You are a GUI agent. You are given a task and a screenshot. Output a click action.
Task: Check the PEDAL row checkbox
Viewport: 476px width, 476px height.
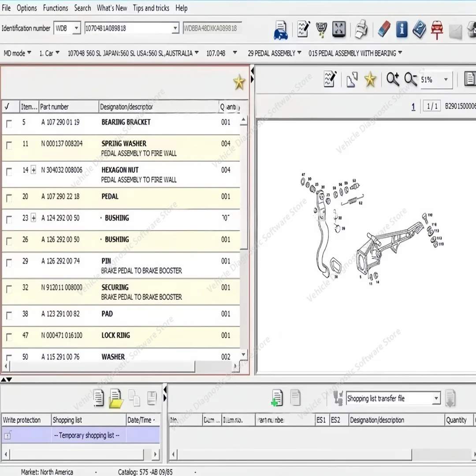(x=9, y=198)
